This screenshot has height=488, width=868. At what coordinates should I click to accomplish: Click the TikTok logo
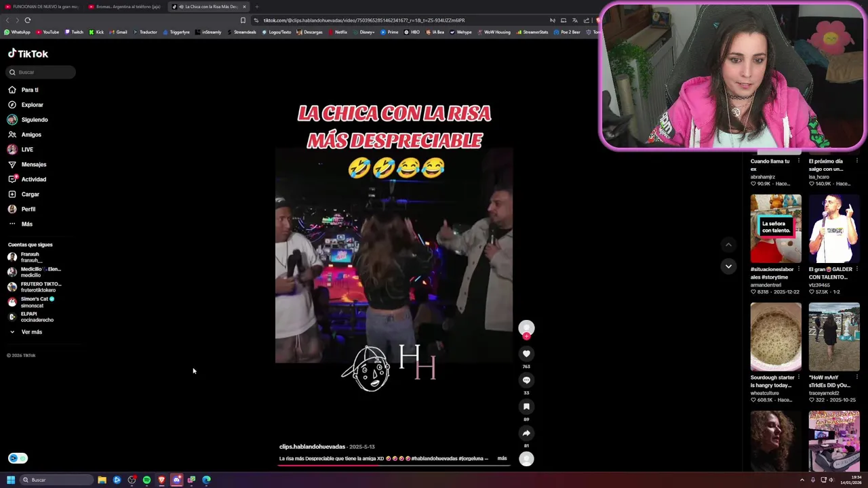[28, 54]
